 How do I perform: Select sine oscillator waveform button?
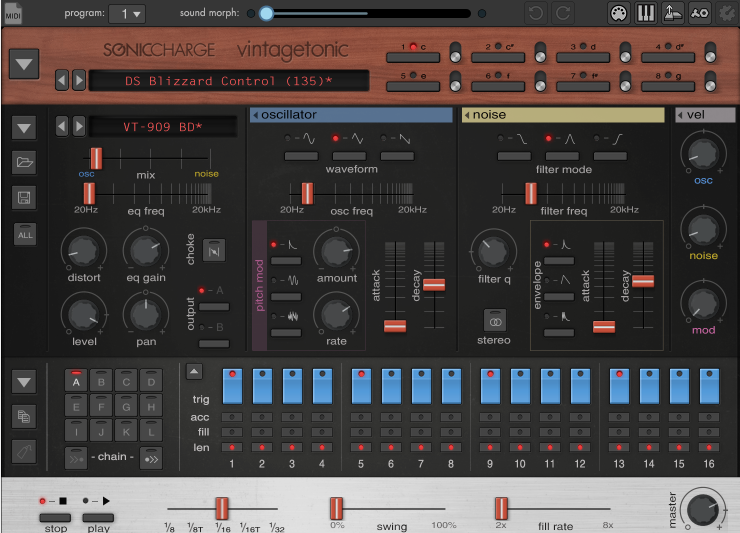coord(301,156)
